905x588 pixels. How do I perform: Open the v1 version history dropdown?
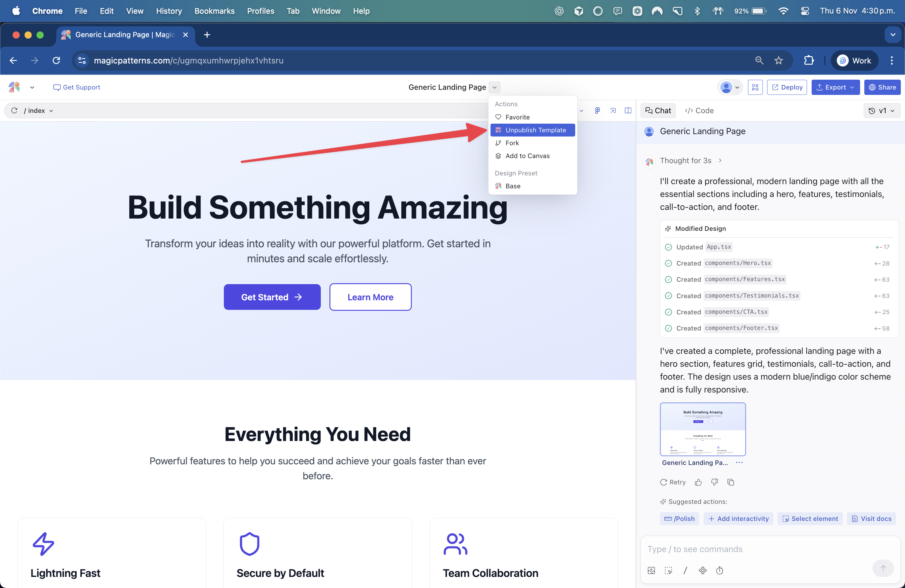(882, 111)
